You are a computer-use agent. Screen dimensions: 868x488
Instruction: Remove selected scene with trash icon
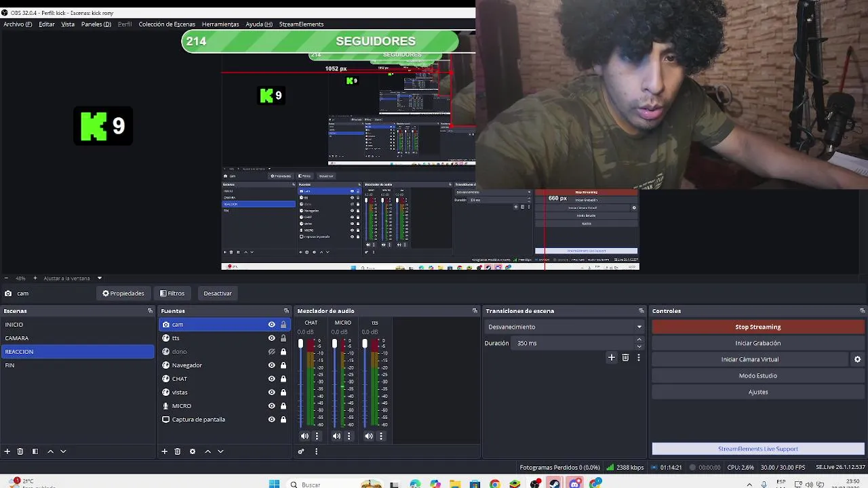point(20,451)
